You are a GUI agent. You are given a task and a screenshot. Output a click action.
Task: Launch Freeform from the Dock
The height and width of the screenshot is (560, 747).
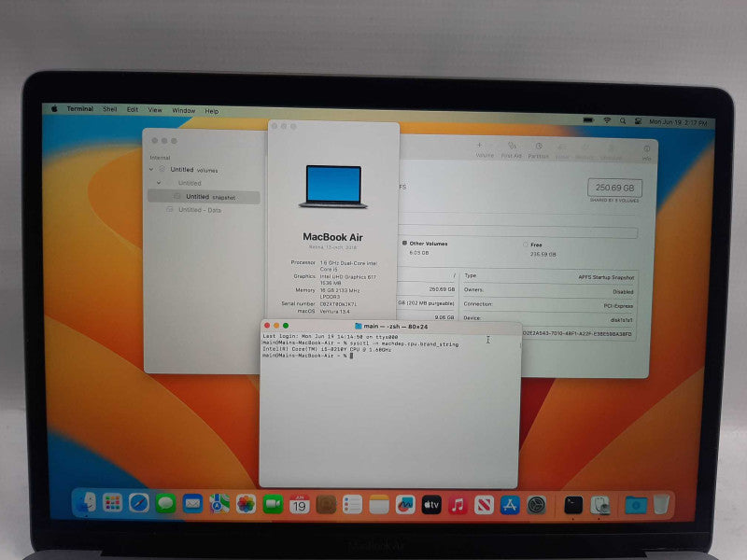(x=405, y=505)
